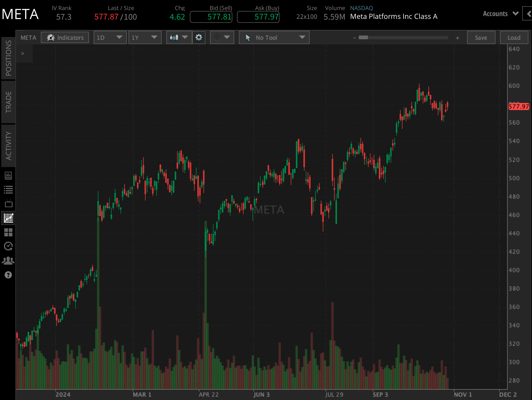
Task: Click the Save button
Action: pyautogui.click(x=481, y=38)
